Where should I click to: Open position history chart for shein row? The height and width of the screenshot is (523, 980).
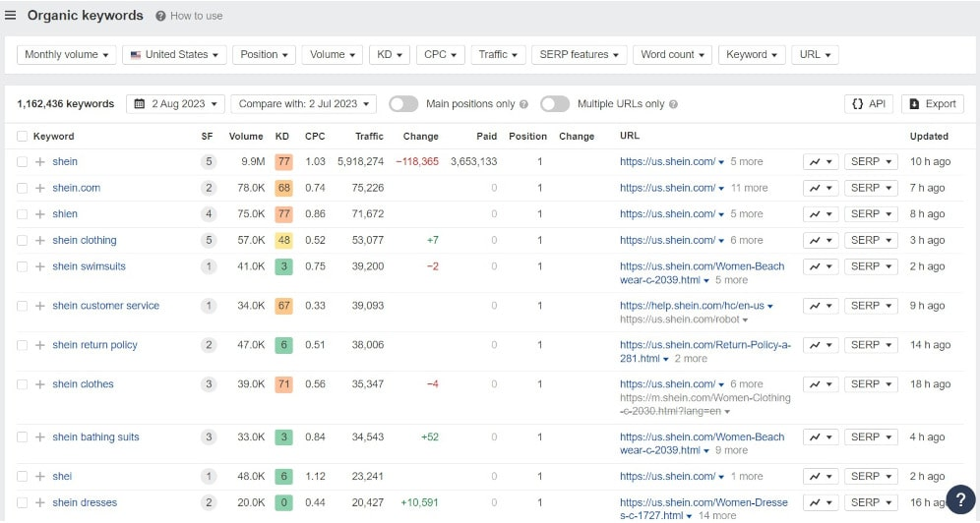pyautogui.click(x=821, y=161)
